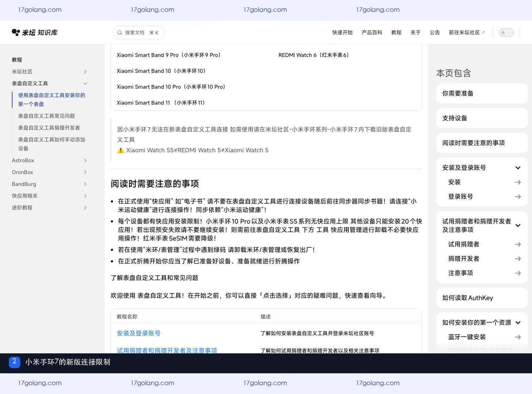Collapse the 安装及登录账号 outline group
Viewport: 532px width, 394px height.
[518, 168]
